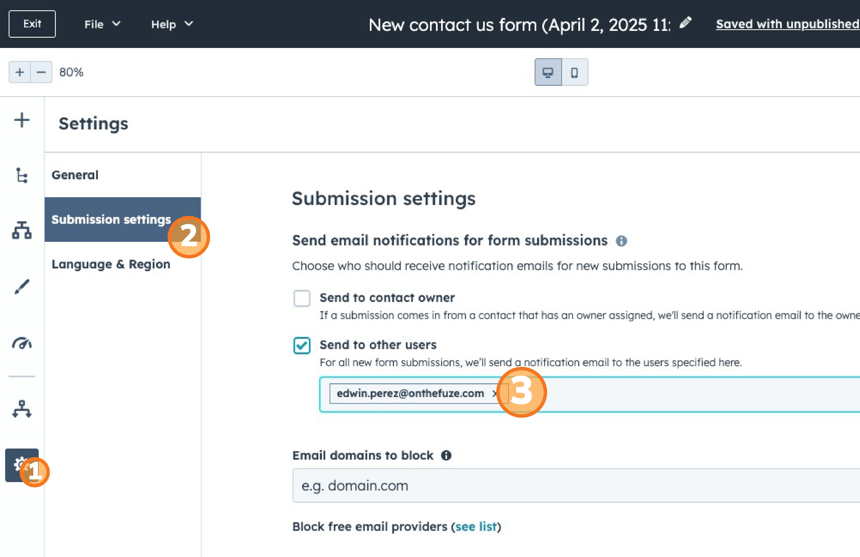This screenshot has width=860, height=557.
Task: Switch to desktop preview icon
Action: (x=548, y=72)
